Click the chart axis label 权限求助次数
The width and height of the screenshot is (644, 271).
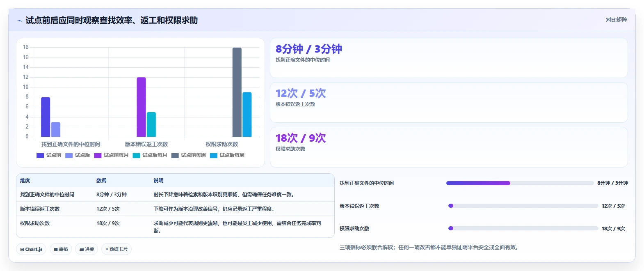[222, 144]
